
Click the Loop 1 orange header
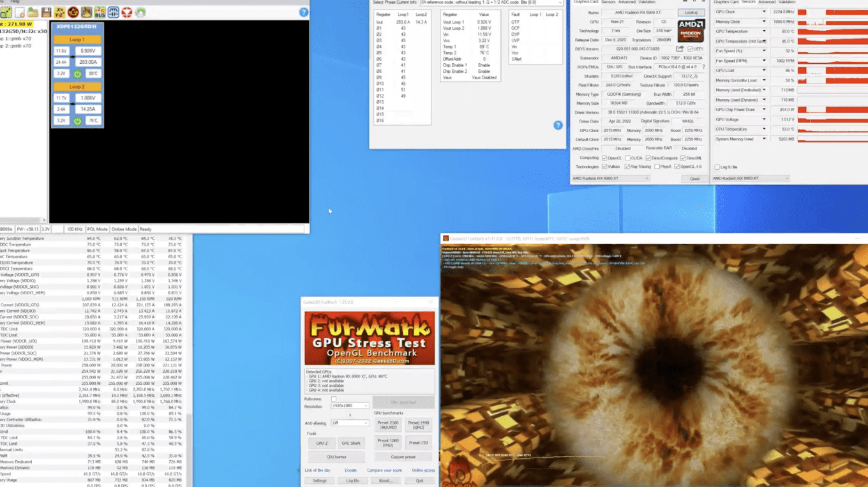pyautogui.click(x=77, y=40)
